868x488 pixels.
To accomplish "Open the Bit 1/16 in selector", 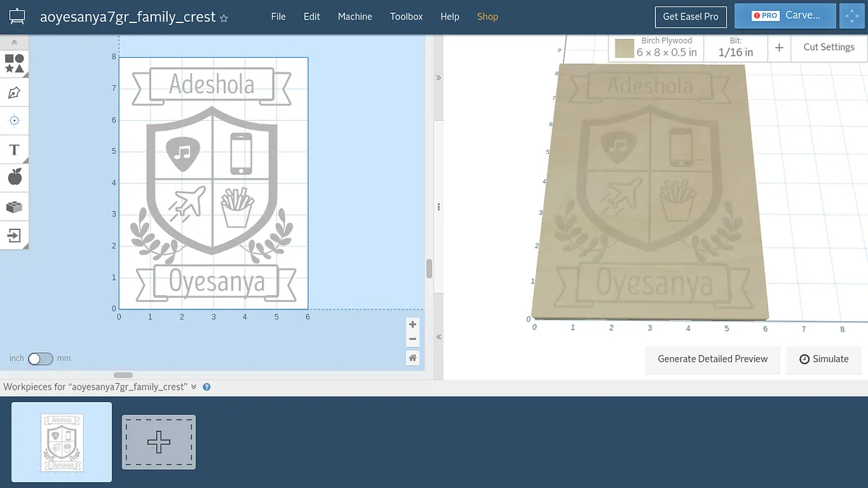I will (736, 47).
